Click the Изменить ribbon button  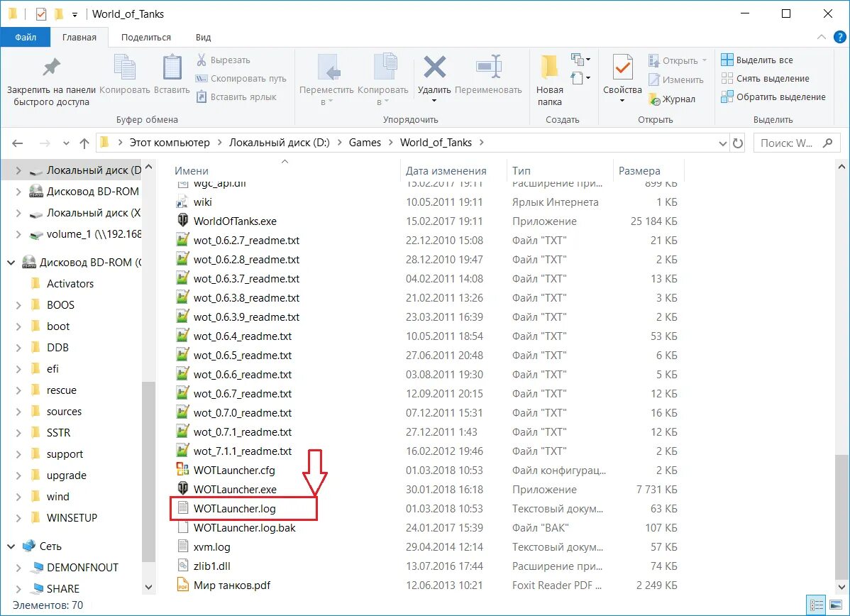coord(675,79)
